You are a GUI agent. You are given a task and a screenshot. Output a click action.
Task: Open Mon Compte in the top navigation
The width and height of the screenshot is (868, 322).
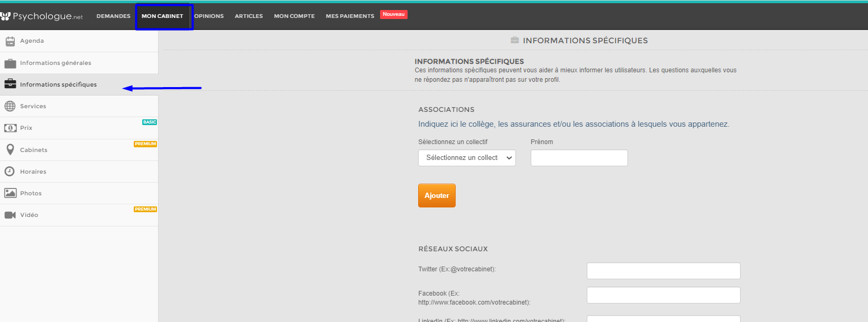(x=294, y=16)
